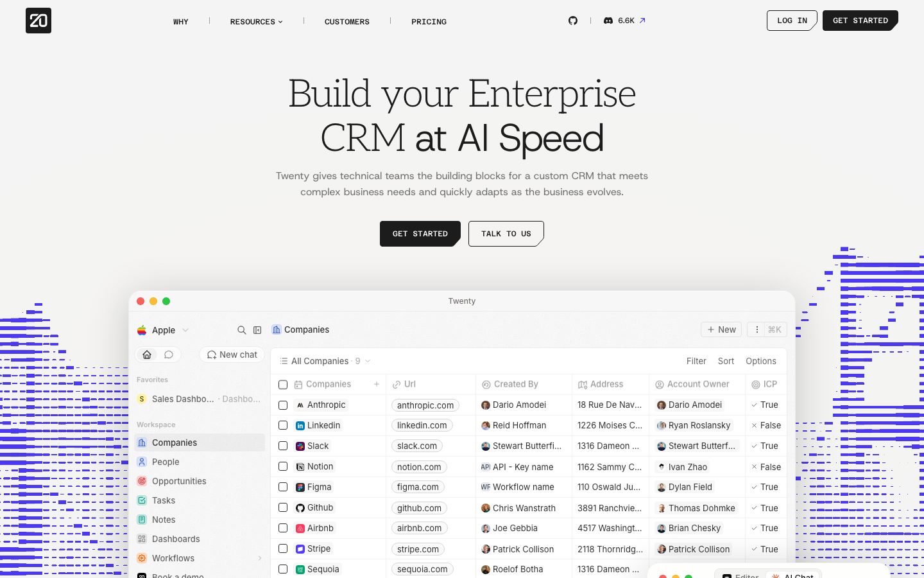Expand the Resources dropdown menu
Screen dimensions: 924x578
pyautogui.click(x=256, y=22)
